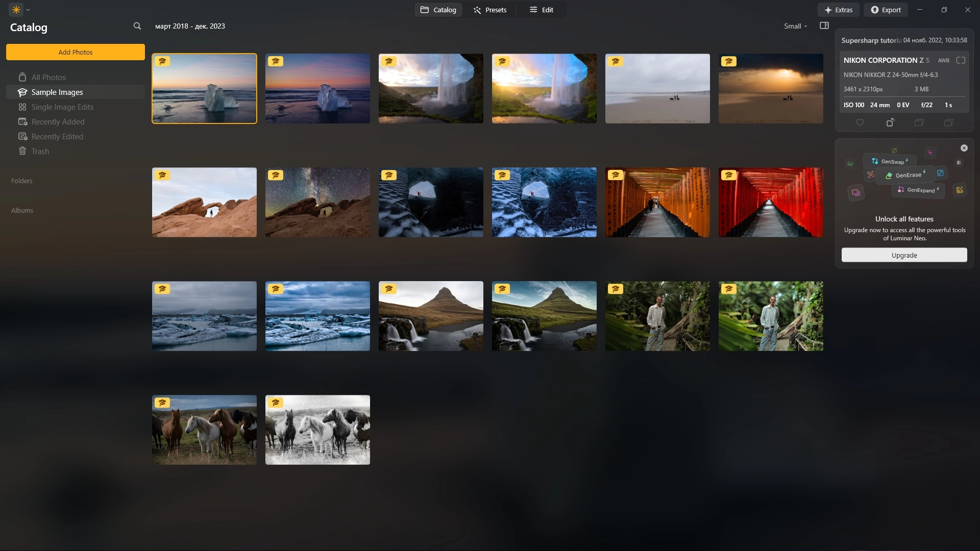Switch to the Edit tab
980x551 pixels.
(x=541, y=10)
